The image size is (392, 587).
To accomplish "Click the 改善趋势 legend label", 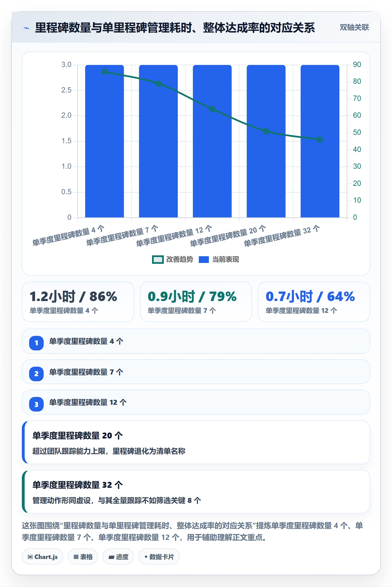I will [x=179, y=260].
